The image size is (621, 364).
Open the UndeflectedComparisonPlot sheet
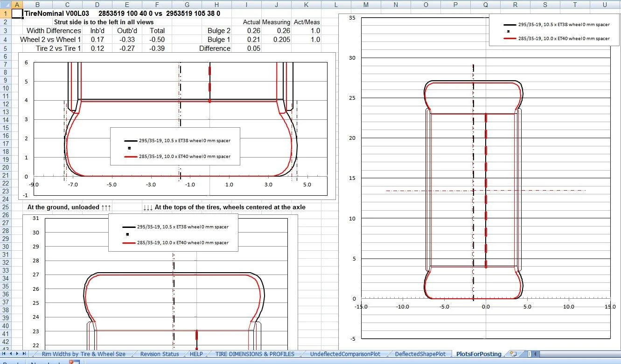click(345, 354)
